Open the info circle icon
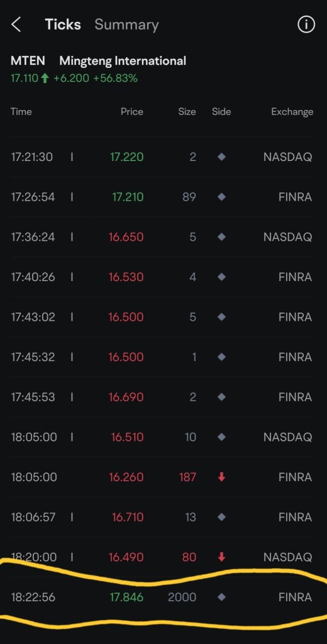The width and height of the screenshot is (327, 644). click(306, 25)
